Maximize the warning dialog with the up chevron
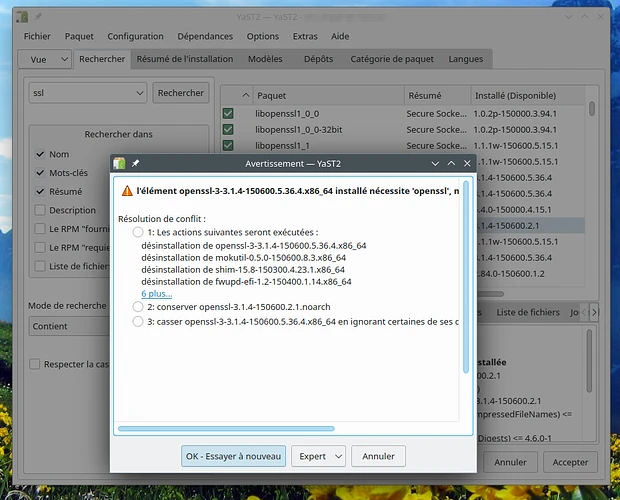The image size is (620, 500). [451, 163]
